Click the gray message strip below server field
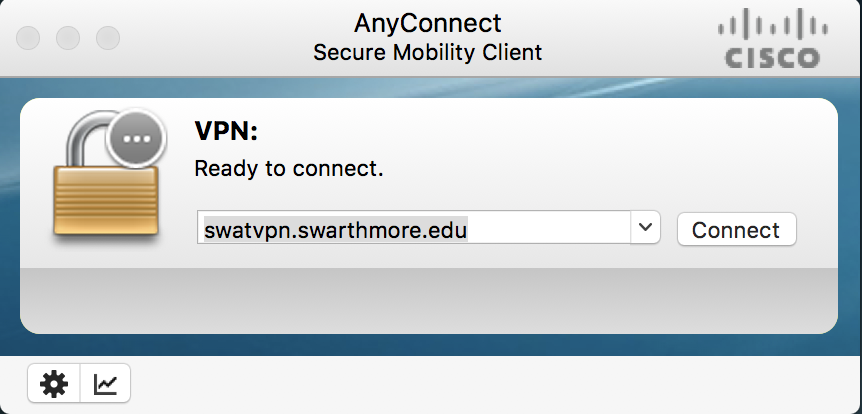This screenshot has width=862, height=414. [429, 300]
